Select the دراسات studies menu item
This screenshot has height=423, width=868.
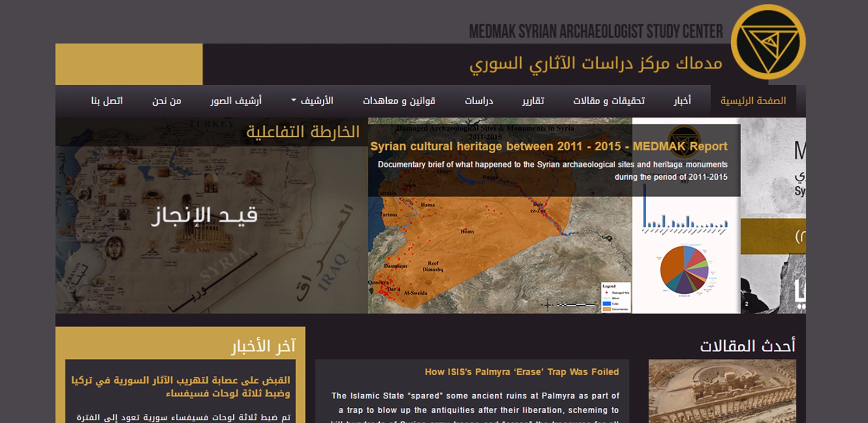click(478, 100)
